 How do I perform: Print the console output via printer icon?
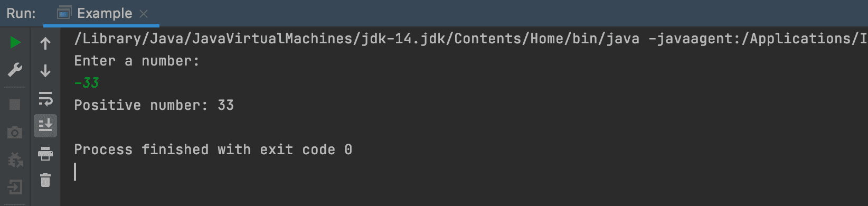pos(45,154)
